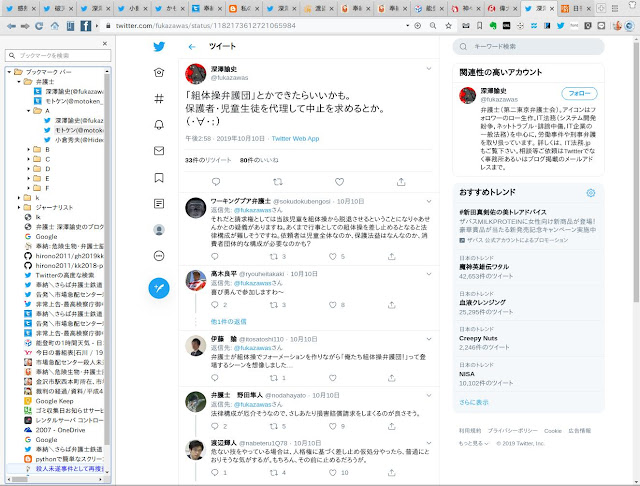Screen dimensions: 640x486
Task: Click the Twitter bird home logo
Action: tap(159, 47)
